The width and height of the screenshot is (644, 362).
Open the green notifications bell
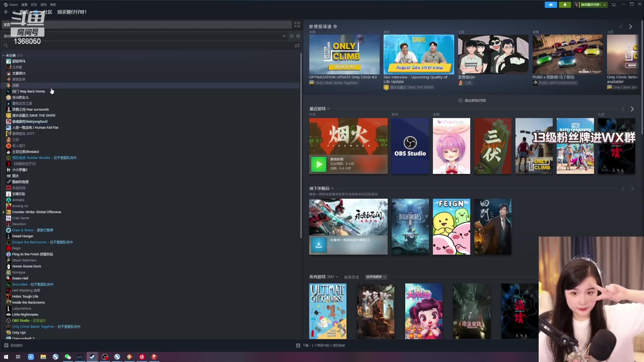565,5
